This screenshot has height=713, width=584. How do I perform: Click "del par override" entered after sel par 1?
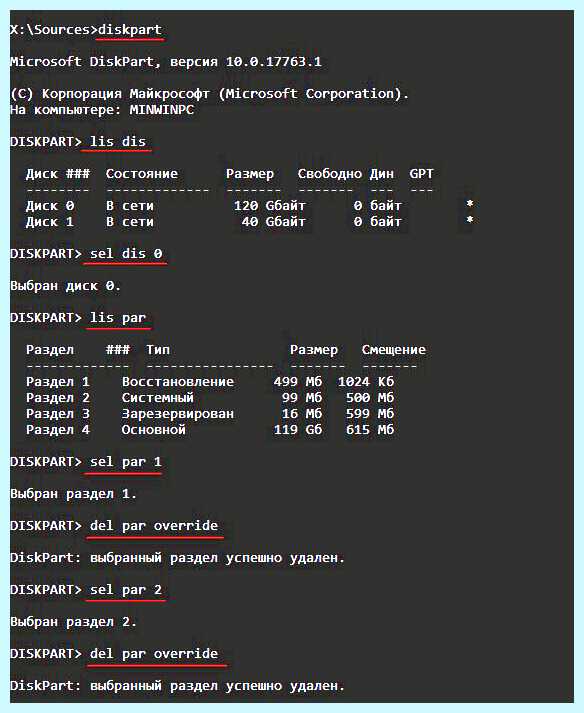pyautogui.click(x=154, y=526)
